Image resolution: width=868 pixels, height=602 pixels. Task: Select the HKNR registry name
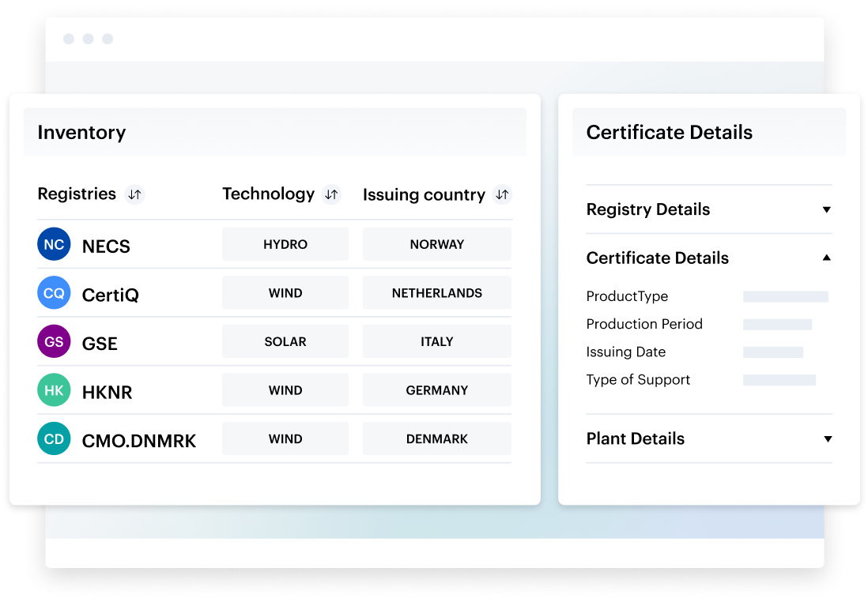(x=107, y=393)
